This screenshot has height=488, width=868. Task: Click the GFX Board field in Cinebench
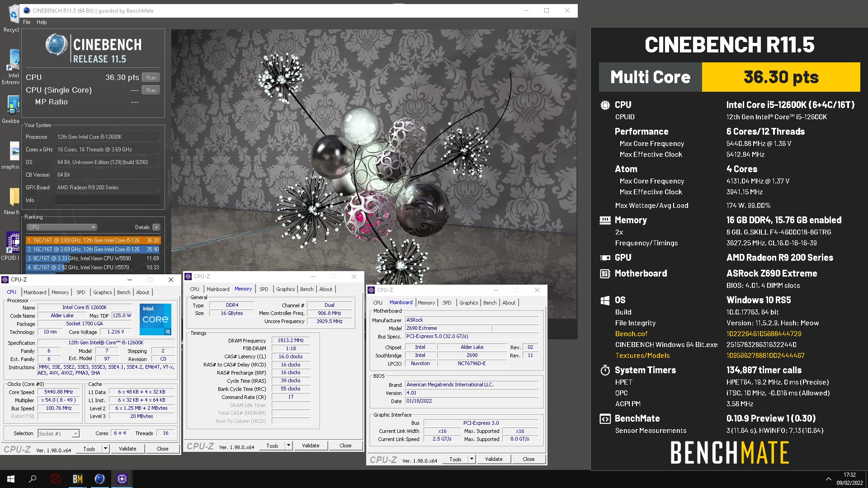click(x=108, y=188)
